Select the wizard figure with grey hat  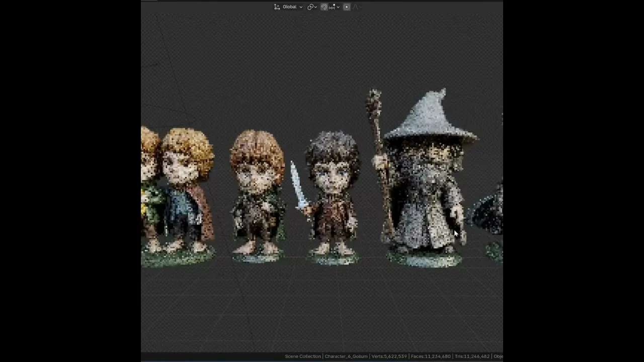(x=424, y=181)
